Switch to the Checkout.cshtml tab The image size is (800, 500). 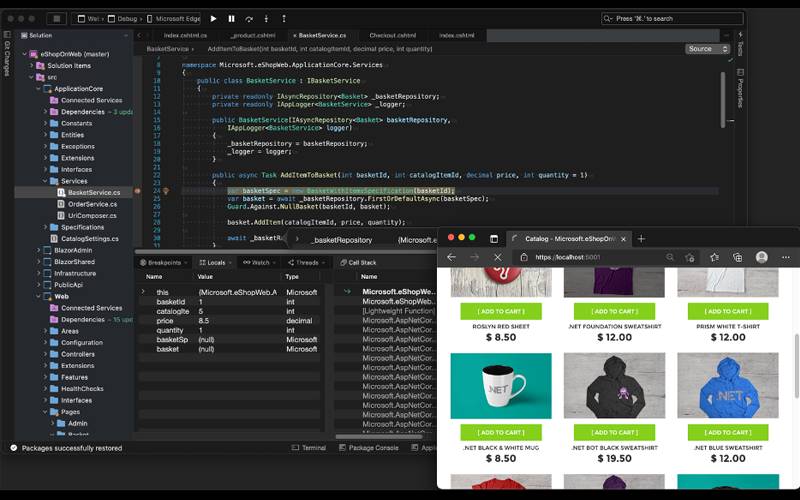(392, 35)
